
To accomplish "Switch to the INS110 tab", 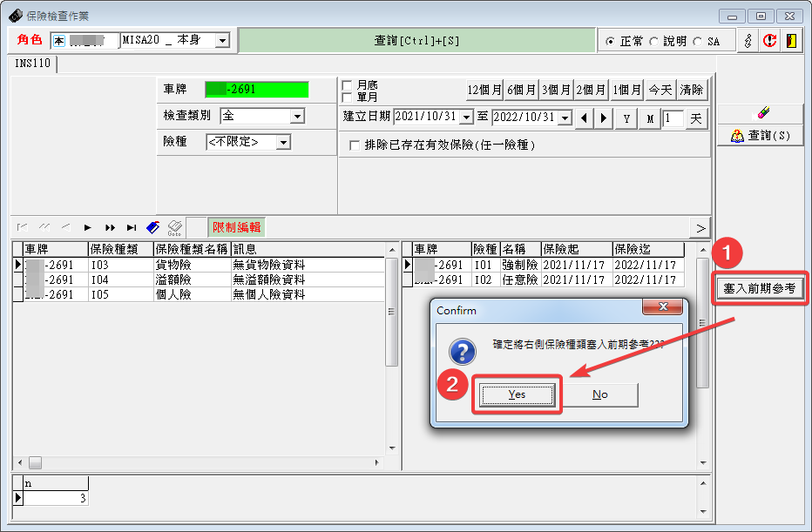I will [33, 64].
